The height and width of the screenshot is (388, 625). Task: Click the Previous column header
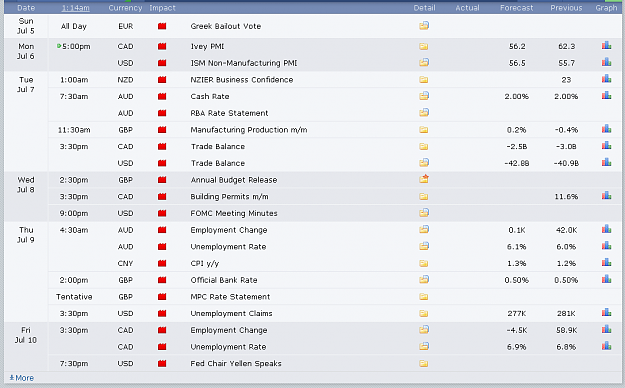tap(566, 8)
